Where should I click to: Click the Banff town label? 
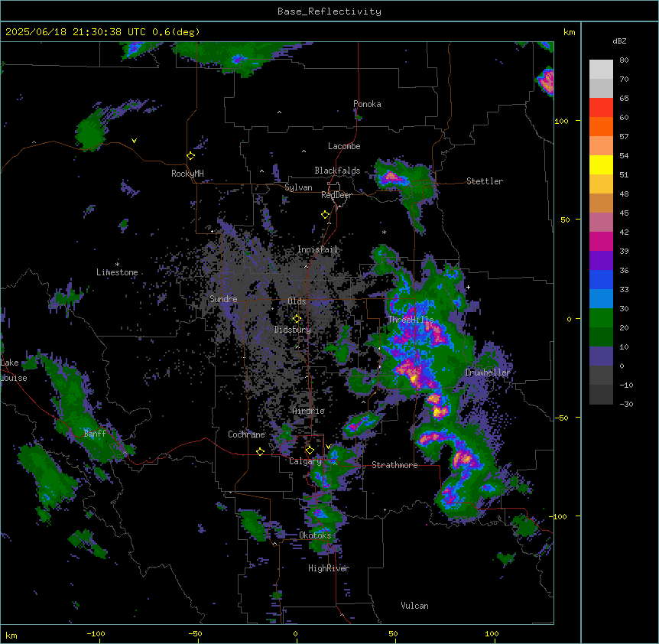pyautogui.click(x=95, y=434)
